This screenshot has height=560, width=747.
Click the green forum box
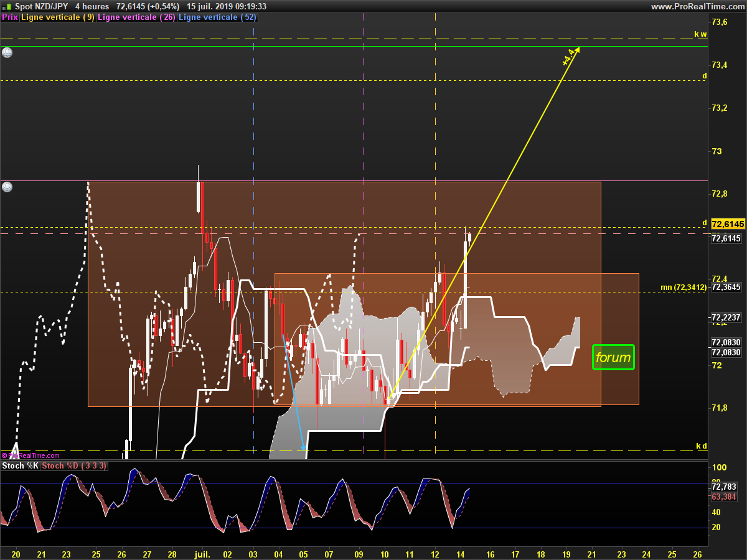tap(613, 358)
